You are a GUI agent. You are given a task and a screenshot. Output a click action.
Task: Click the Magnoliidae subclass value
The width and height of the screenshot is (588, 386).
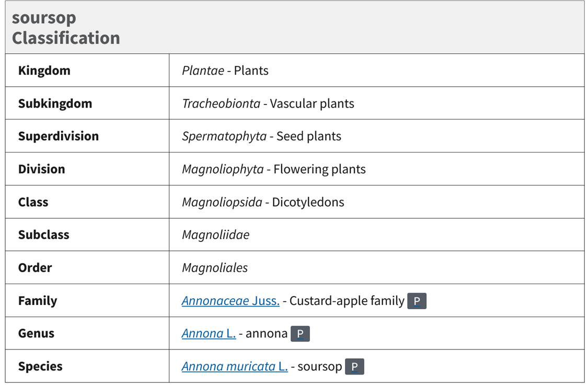215,236
